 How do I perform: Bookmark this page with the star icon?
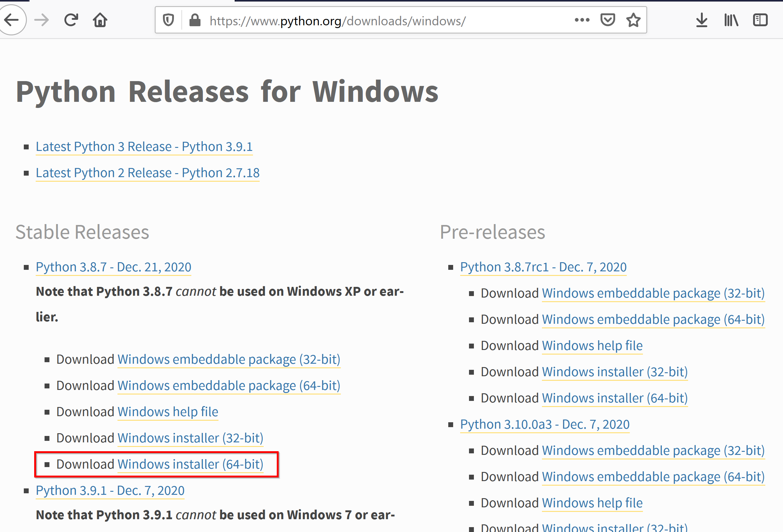(x=633, y=20)
